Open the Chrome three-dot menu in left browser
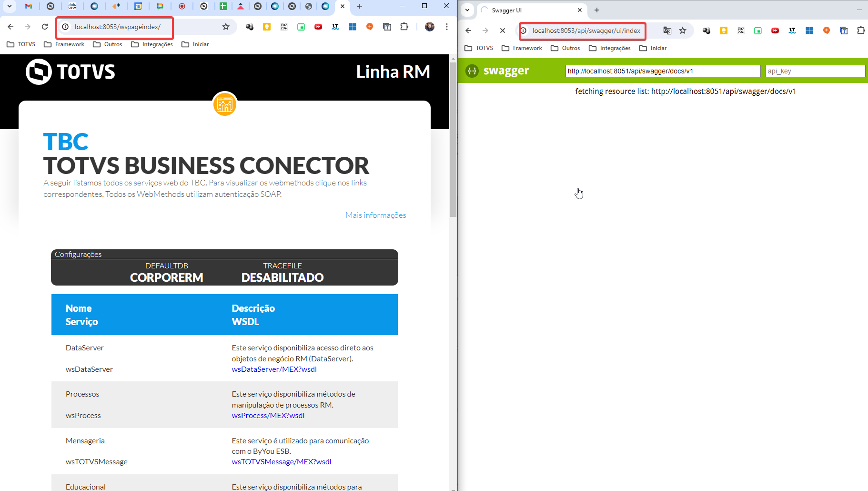The height and width of the screenshot is (491, 868). click(447, 27)
